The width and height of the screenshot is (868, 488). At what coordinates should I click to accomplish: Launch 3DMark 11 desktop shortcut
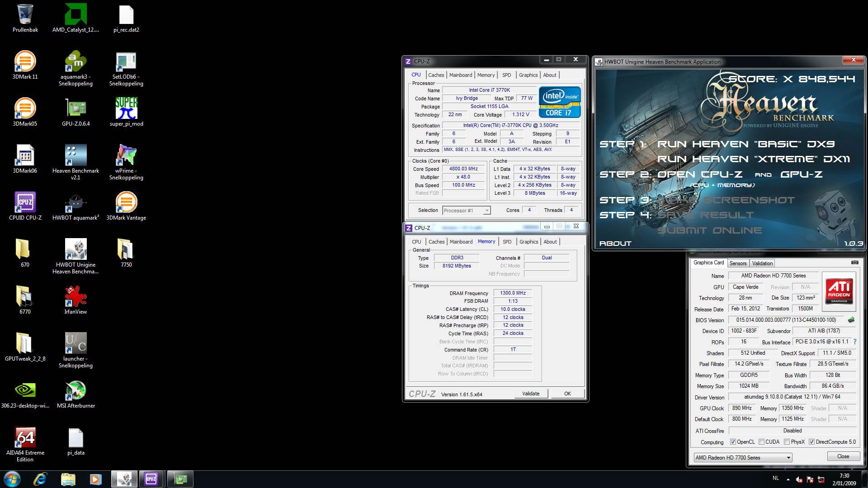point(25,66)
